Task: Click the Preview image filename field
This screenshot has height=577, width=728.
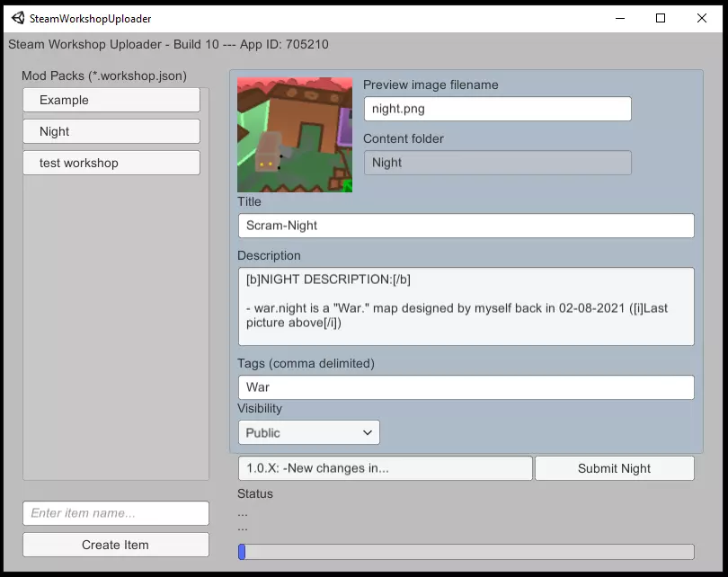Action: [x=497, y=109]
